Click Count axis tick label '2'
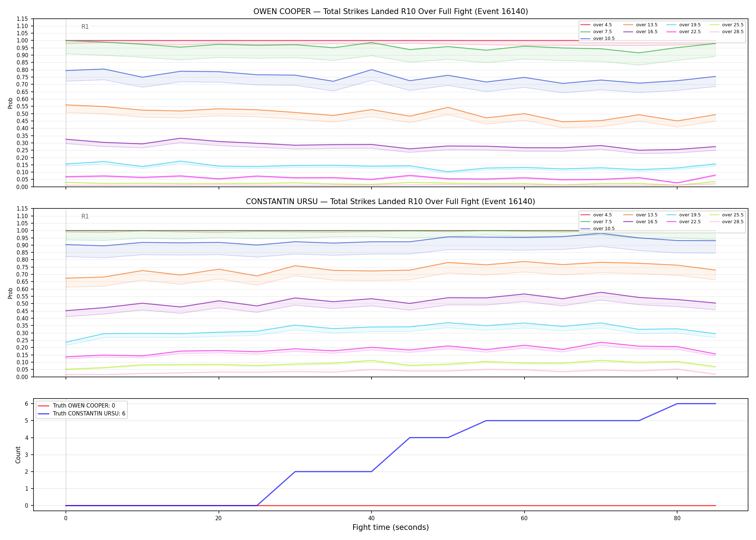This screenshot has height=540, width=756. coord(26,472)
